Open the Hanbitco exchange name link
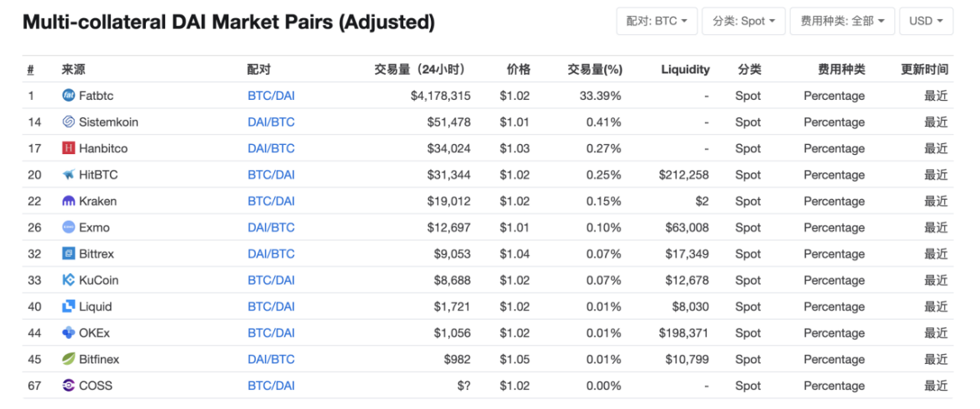 pos(103,148)
